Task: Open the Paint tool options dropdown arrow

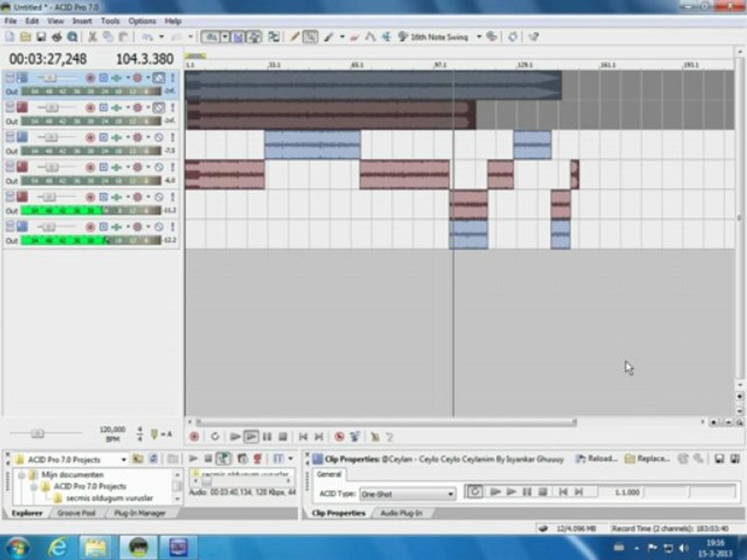Action: [x=342, y=37]
